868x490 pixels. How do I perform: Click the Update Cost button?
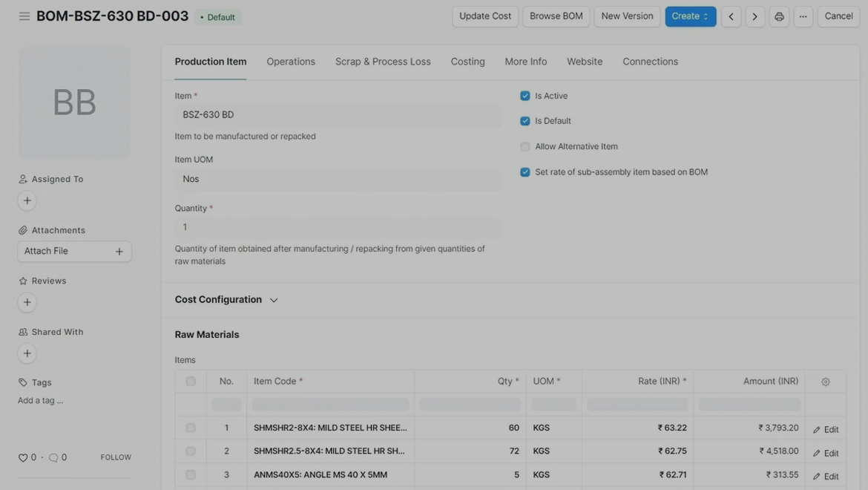484,16
